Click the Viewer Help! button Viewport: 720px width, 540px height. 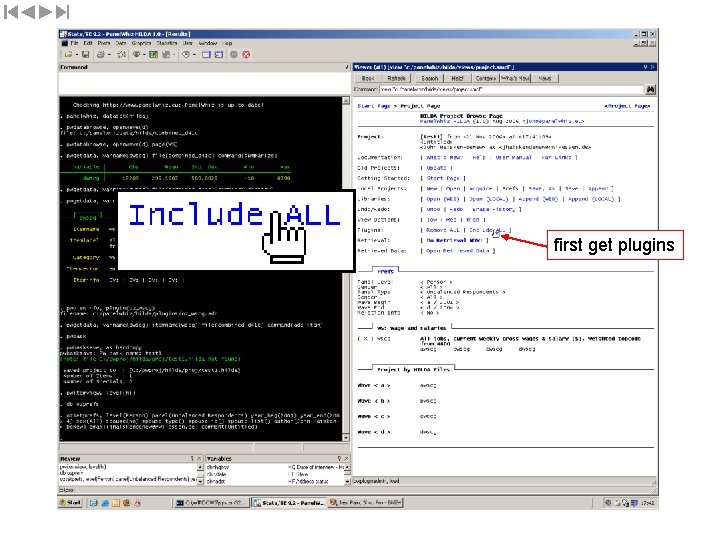[457, 79]
